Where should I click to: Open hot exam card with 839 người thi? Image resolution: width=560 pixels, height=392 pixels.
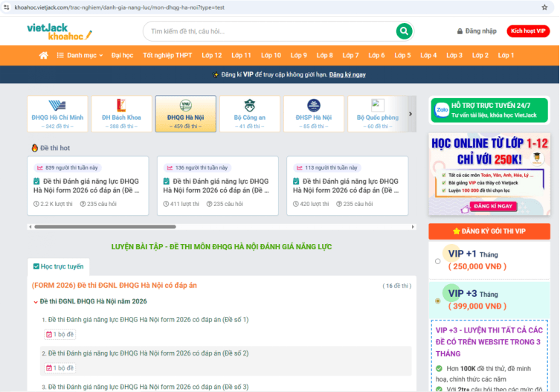coord(88,186)
